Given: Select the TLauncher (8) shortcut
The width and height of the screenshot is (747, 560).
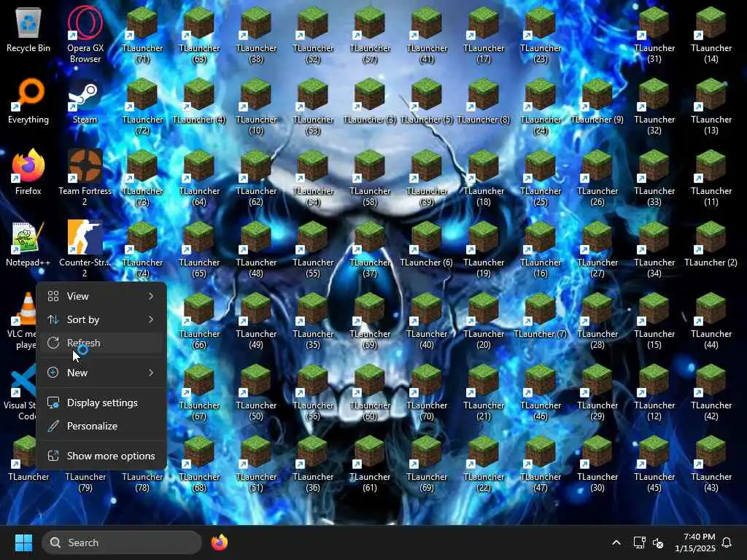Looking at the screenshot, I should pos(484,101).
